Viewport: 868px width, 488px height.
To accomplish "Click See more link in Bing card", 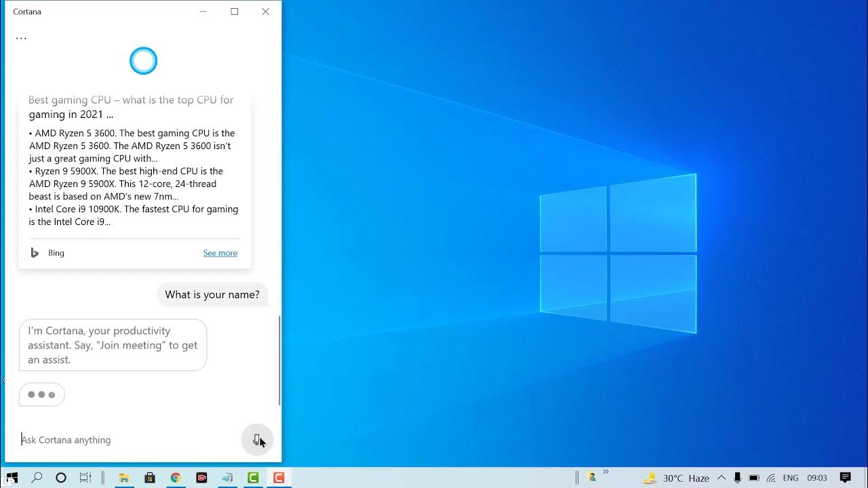I will [x=220, y=253].
